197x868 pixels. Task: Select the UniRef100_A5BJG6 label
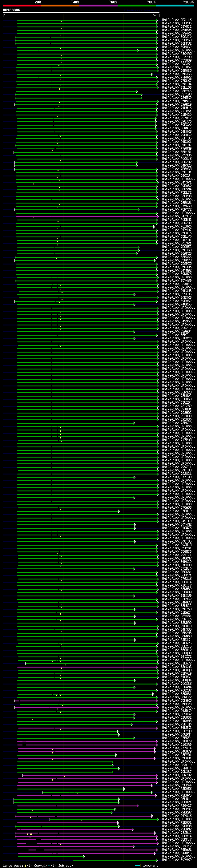pyautogui.click(x=177, y=74)
